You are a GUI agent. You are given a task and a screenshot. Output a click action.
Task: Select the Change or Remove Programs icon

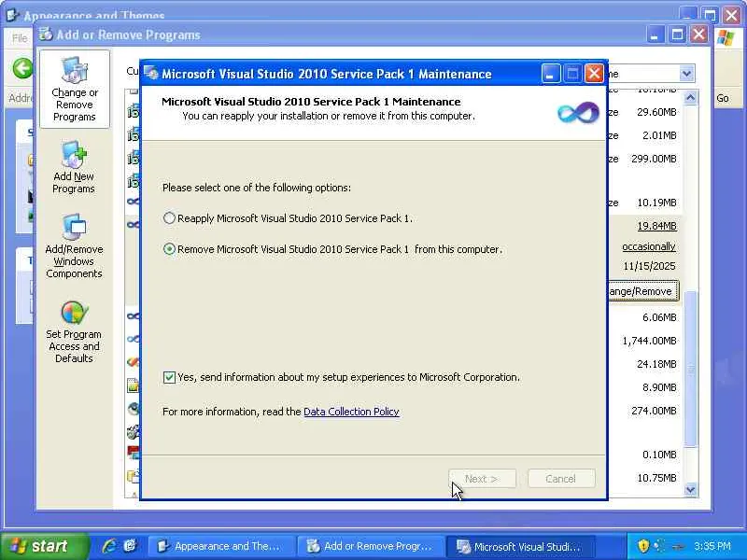coord(75,89)
